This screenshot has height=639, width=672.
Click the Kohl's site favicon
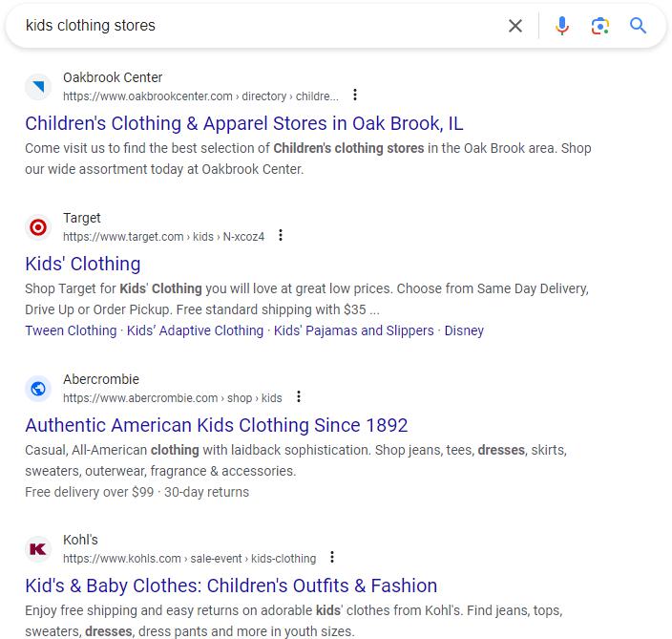(38, 548)
